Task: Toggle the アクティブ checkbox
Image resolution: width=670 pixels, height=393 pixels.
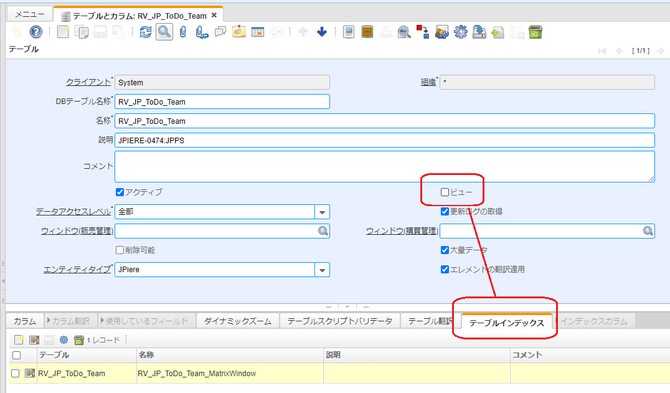Action: 120,192
